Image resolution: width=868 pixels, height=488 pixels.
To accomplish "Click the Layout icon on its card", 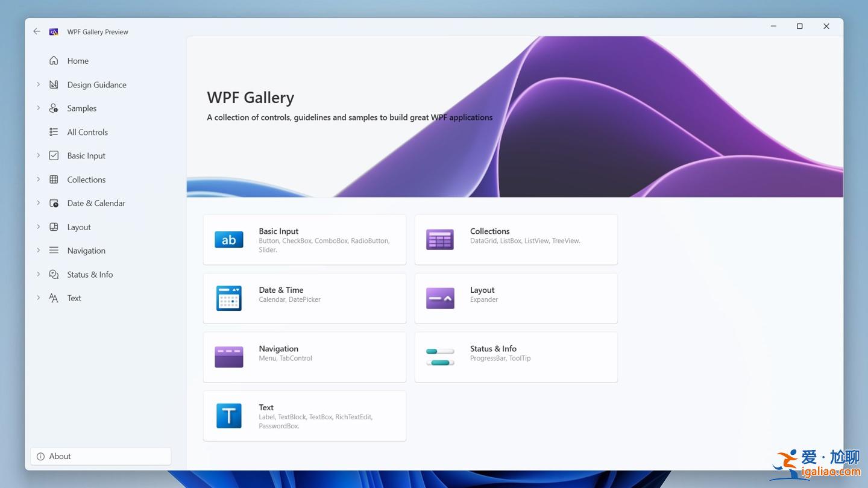I will click(x=440, y=298).
